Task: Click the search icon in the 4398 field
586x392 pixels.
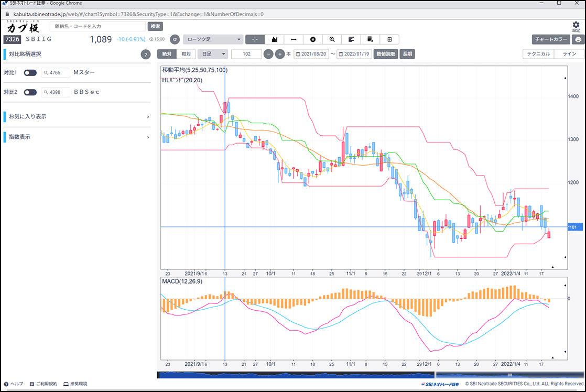Action: [x=46, y=92]
